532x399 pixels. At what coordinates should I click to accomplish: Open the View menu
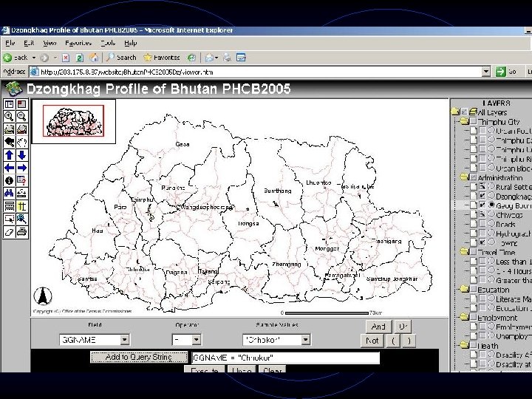coord(50,43)
